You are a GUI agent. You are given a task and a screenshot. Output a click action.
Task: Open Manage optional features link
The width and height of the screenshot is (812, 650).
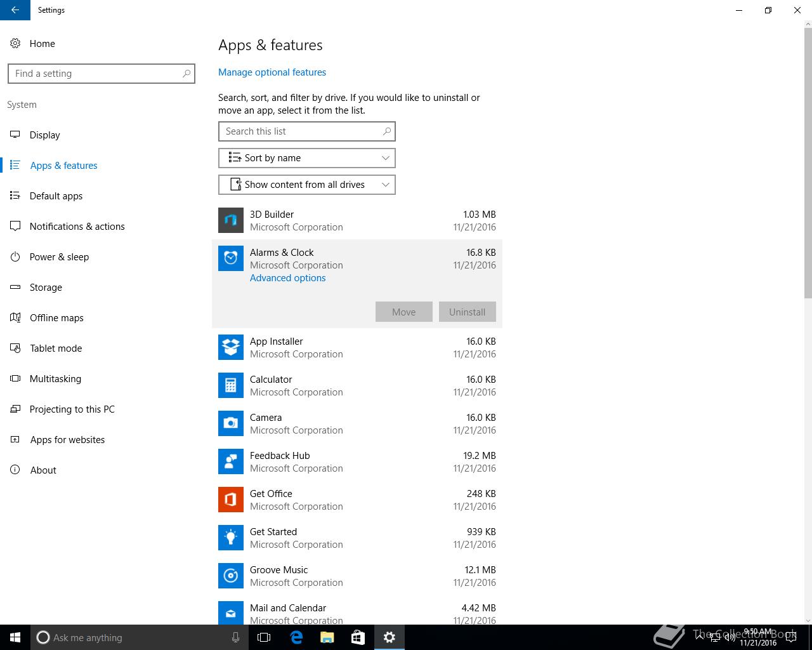click(x=272, y=72)
